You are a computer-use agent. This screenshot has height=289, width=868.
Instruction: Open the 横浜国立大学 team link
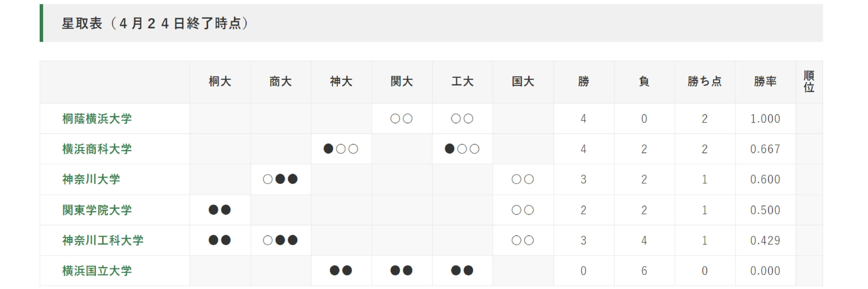[97, 270]
